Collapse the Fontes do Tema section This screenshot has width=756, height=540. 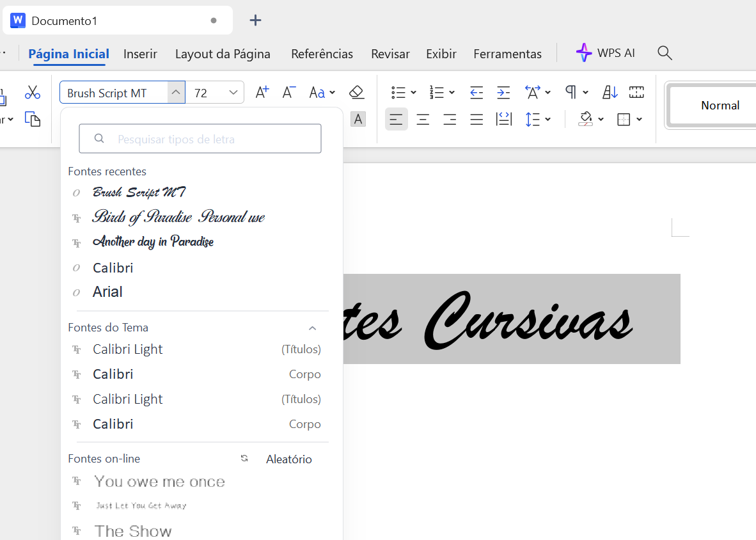point(312,328)
